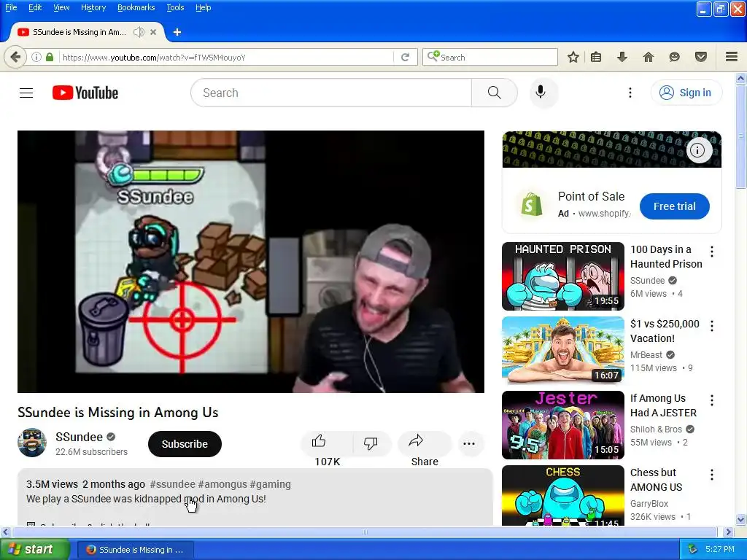Click the browser URL address field
This screenshot has height=560, width=747.
click(x=226, y=57)
